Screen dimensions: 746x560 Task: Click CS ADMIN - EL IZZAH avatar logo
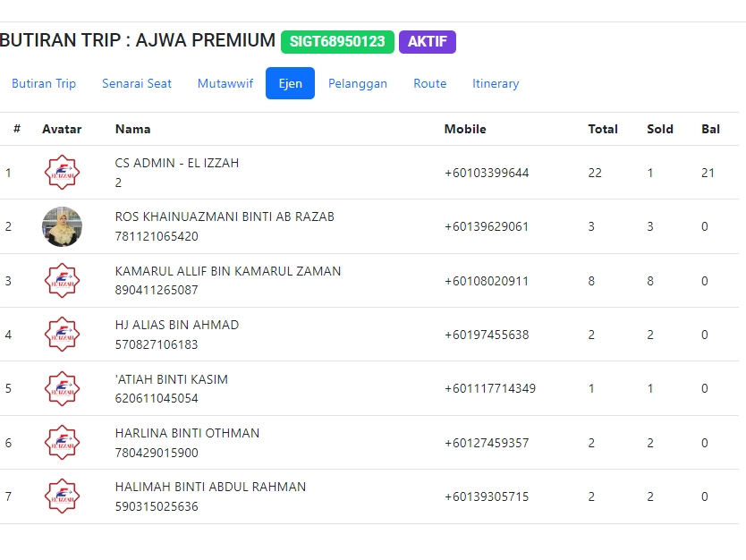pyautogui.click(x=62, y=173)
